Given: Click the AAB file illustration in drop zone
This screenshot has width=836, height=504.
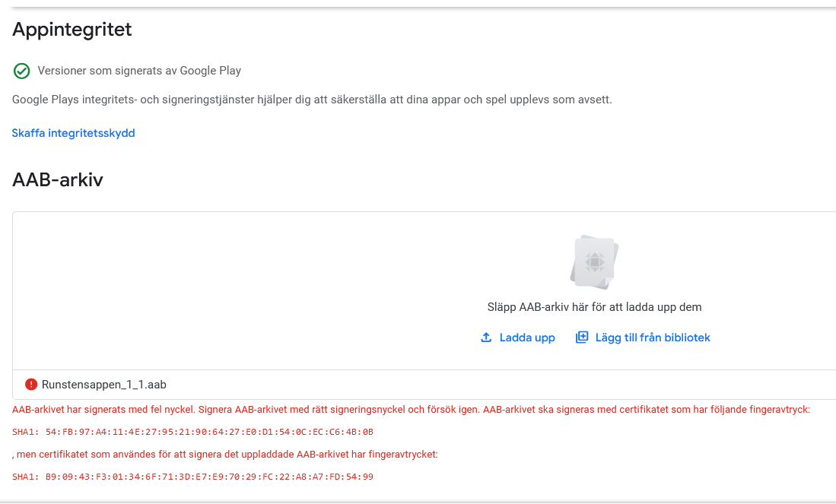Looking at the screenshot, I should [x=594, y=262].
